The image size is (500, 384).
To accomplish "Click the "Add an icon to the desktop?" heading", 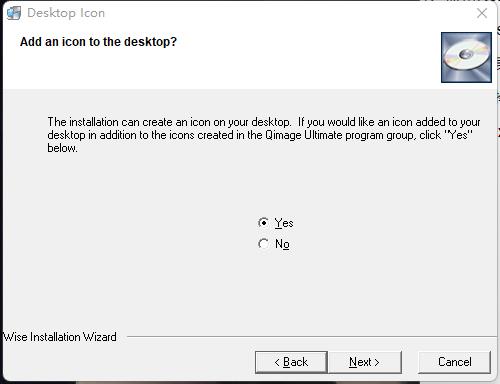I will coord(98,42).
